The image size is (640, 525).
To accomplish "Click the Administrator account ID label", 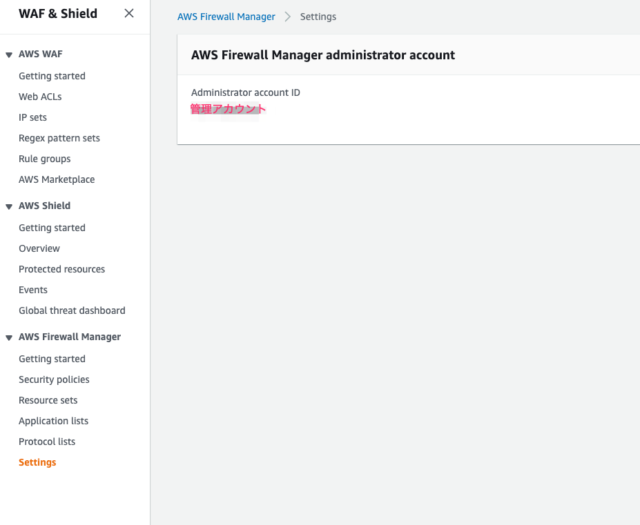I will point(245,93).
